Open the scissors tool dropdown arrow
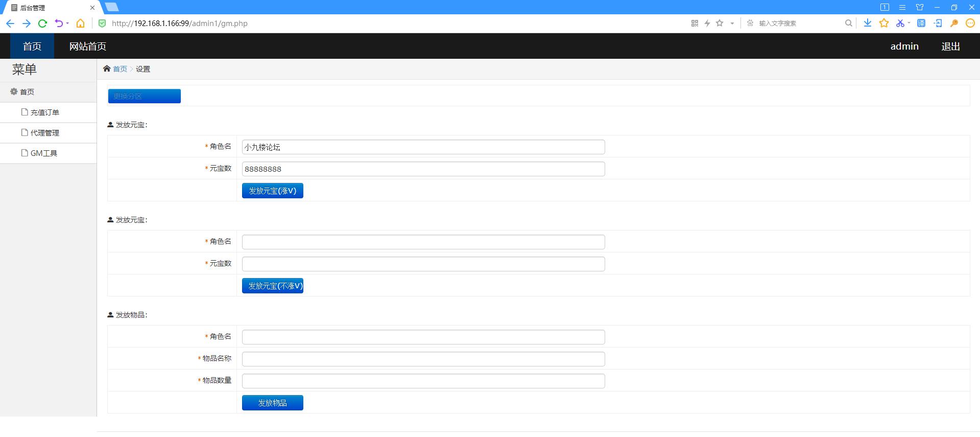Screen dimensions: 980x437 [x=909, y=23]
